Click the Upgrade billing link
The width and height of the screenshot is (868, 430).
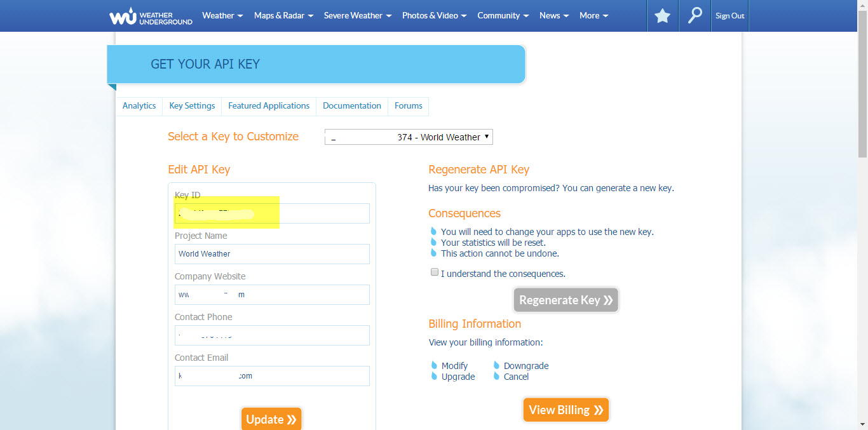(x=458, y=377)
